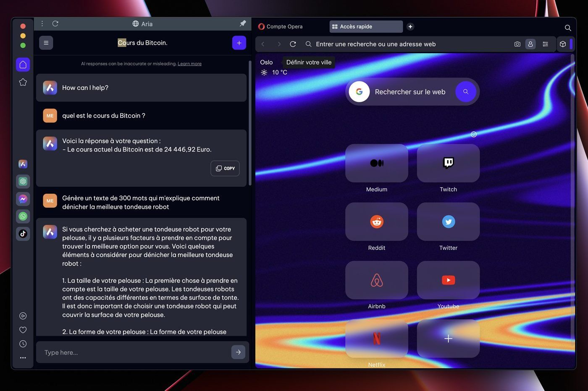Open the Twitch speed dial

coord(448,163)
